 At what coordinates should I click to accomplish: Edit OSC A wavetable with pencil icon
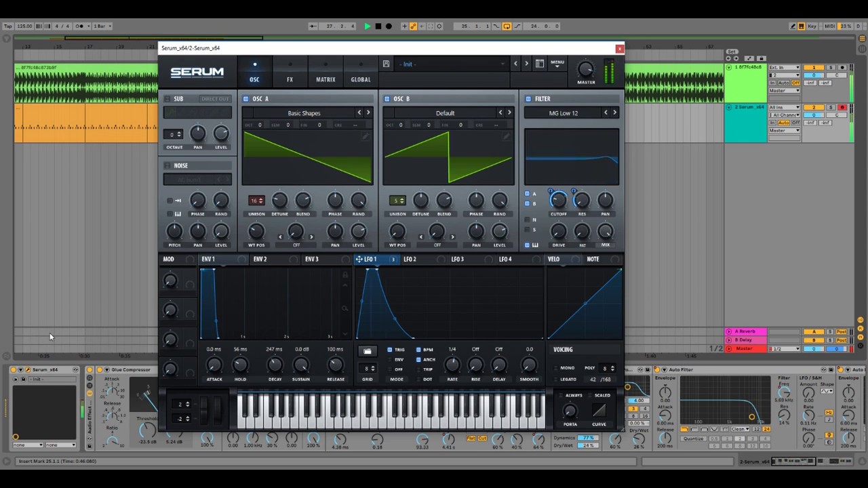click(x=365, y=136)
